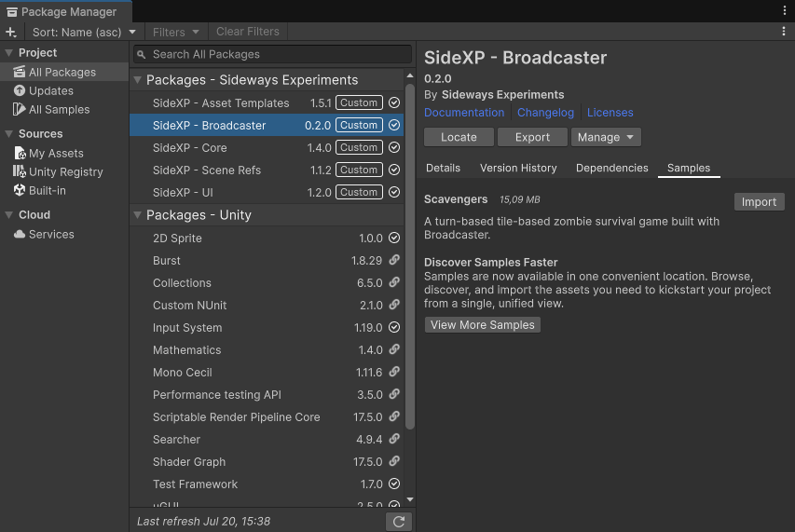Click the plus add-package icon
The width and height of the screenshot is (795, 532).
point(10,32)
